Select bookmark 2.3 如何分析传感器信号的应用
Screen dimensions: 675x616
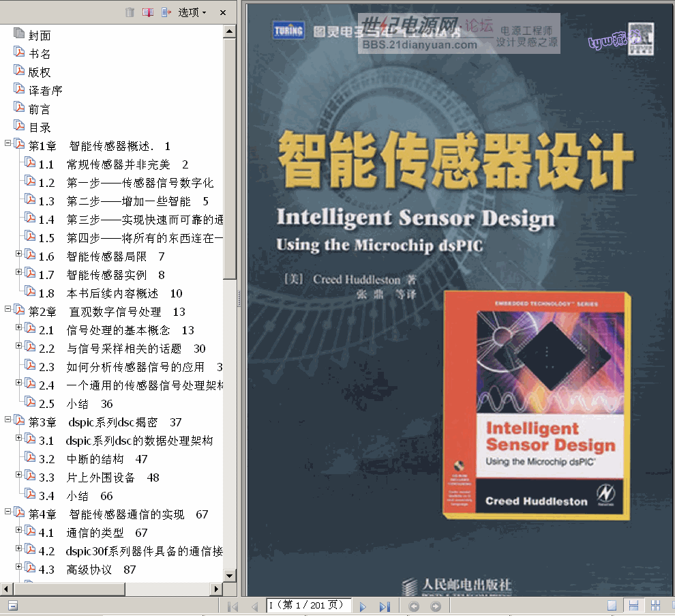click(130, 367)
